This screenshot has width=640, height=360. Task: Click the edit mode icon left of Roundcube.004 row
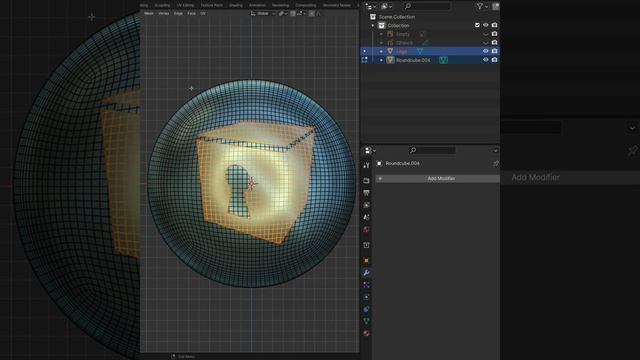[364, 60]
